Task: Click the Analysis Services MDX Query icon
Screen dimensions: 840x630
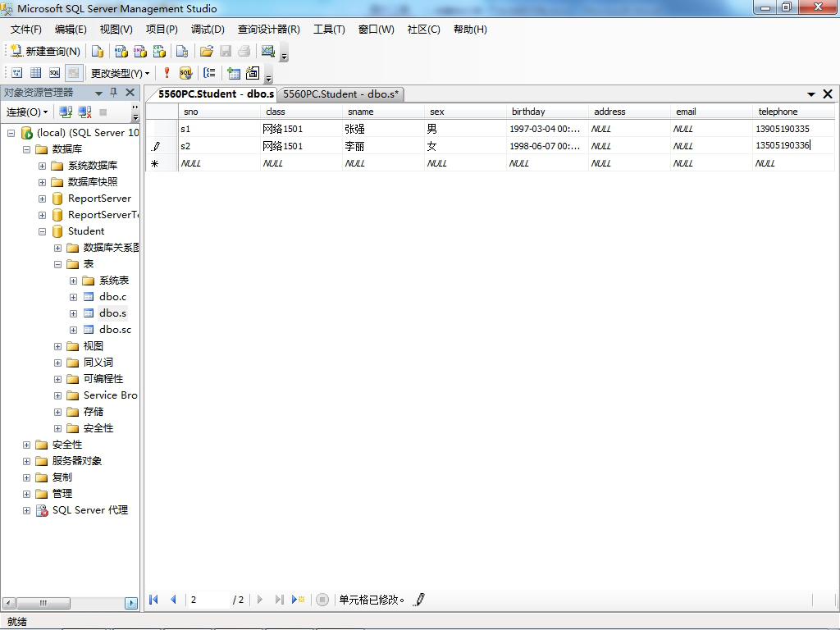Action: [121, 51]
